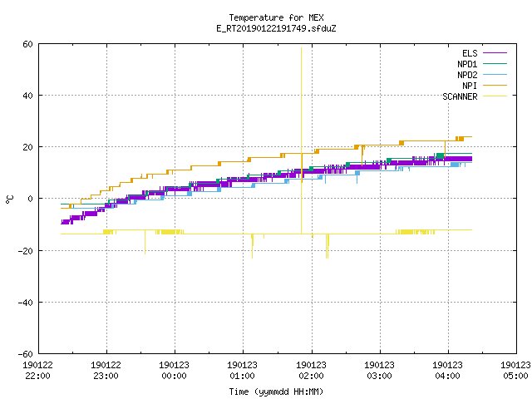Click the x-axis tick label 190123 03:00
Screen dimensions: 532x399
pyautogui.click(x=379, y=371)
